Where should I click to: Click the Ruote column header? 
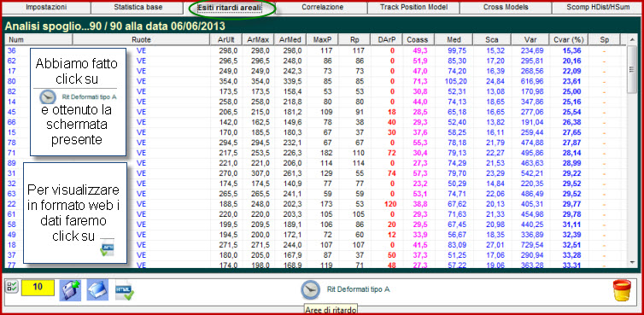coord(141,40)
